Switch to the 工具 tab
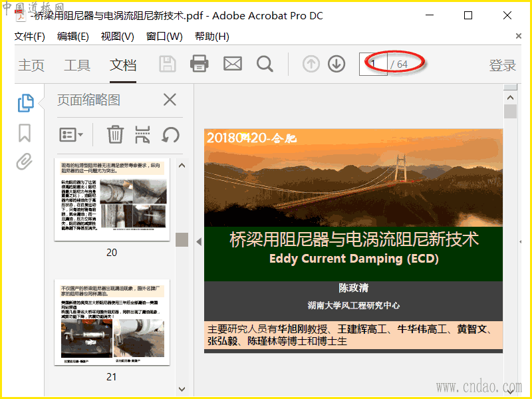This screenshot has width=532, height=399. pos(77,65)
